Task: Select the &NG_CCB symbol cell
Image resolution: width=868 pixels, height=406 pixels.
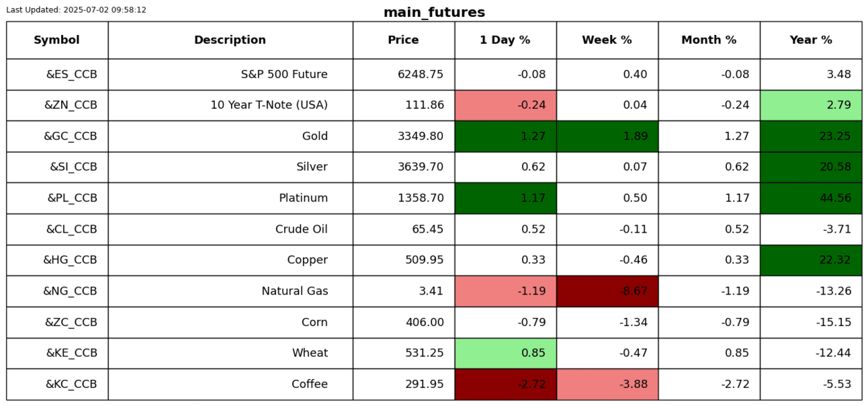Action: [x=70, y=291]
